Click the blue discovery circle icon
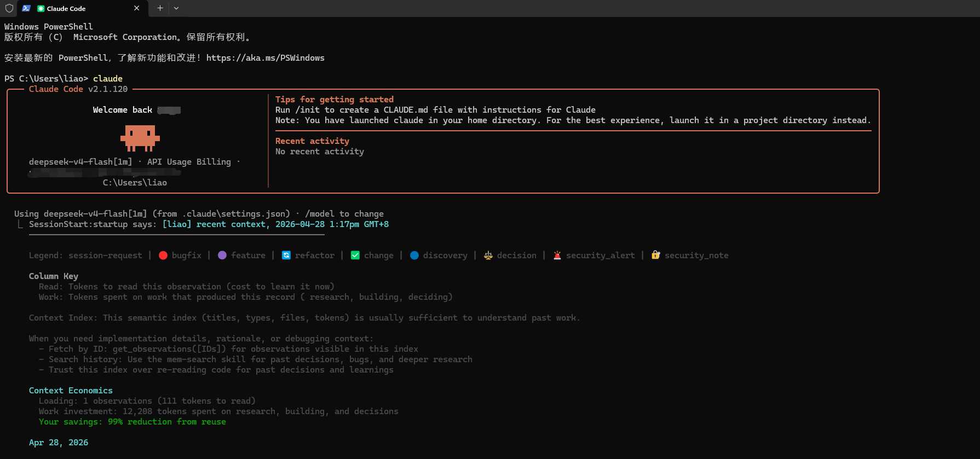This screenshot has width=980, height=459. [414, 255]
